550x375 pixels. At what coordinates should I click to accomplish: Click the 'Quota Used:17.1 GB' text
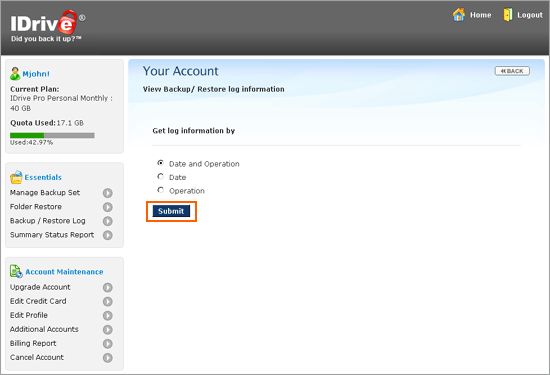pos(47,123)
